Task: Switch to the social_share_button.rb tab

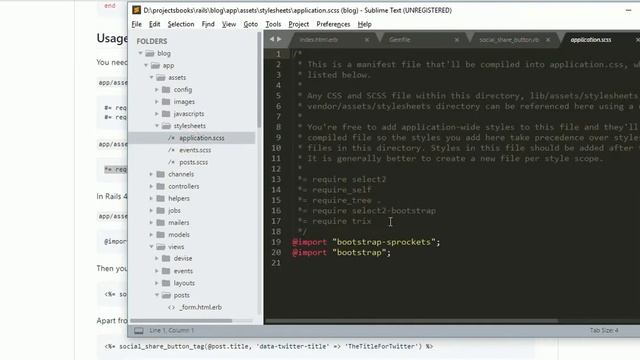Action: pos(509,40)
